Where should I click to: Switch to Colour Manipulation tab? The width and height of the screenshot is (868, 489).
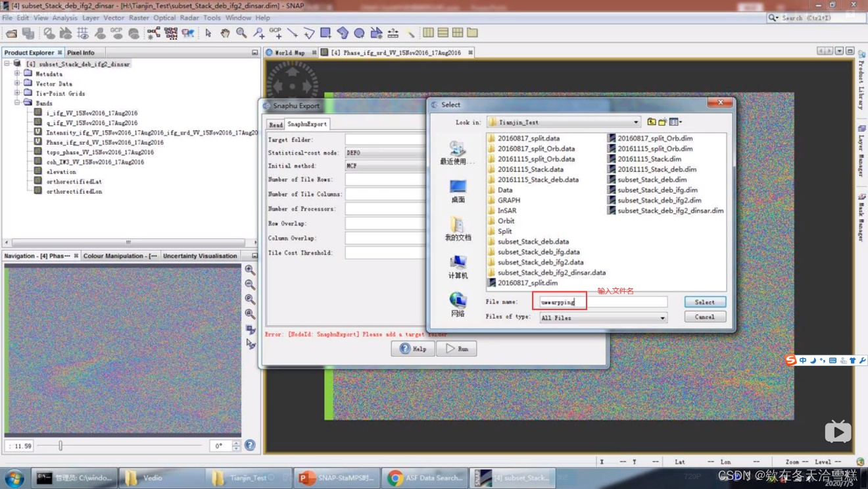120,256
